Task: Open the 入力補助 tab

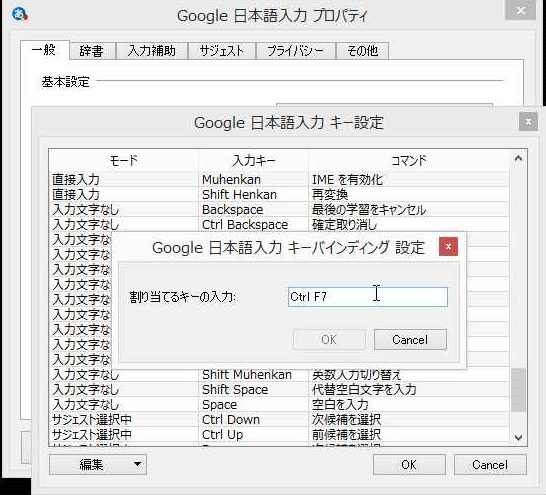Action: (x=151, y=51)
